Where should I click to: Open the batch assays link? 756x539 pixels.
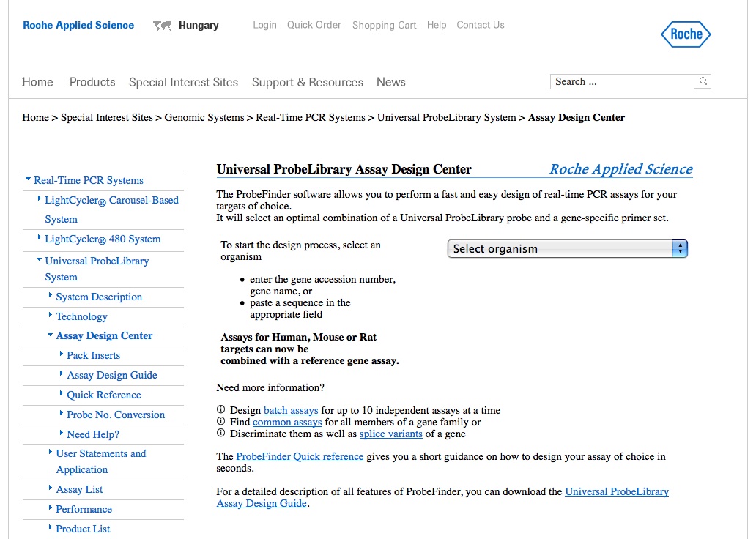coord(291,410)
